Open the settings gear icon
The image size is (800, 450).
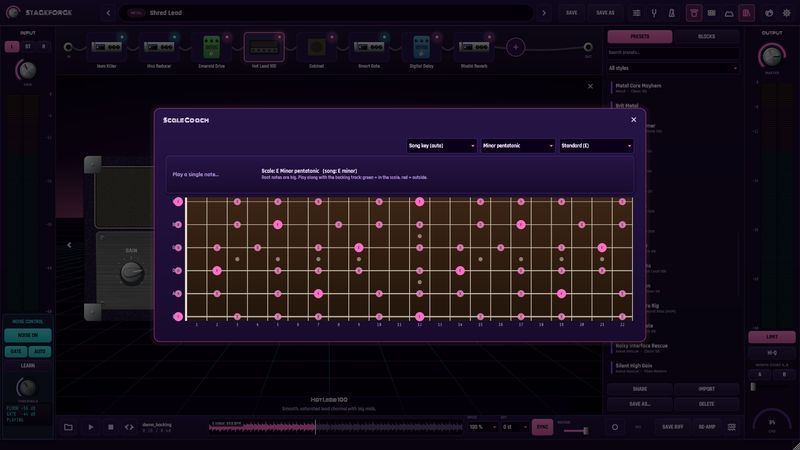787,13
